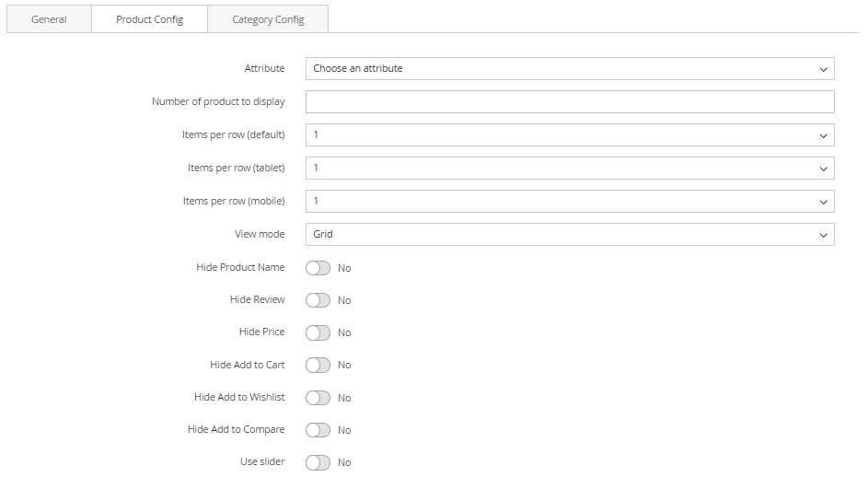The height and width of the screenshot is (489, 868).
Task: Open the Items per row (default) dropdown
Action: tap(569, 134)
